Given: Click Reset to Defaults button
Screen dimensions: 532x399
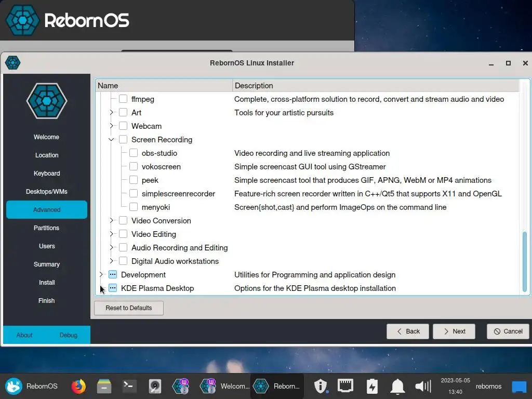Looking at the screenshot, I should 129,308.
